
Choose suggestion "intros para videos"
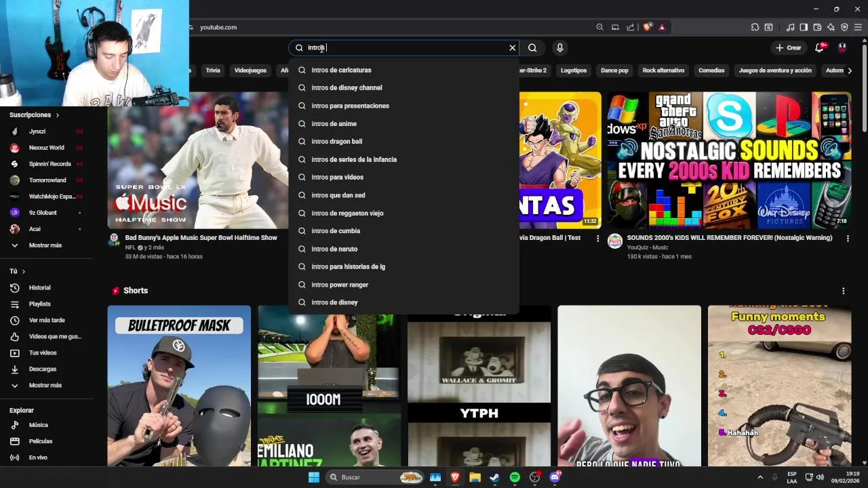tap(404, 177)
